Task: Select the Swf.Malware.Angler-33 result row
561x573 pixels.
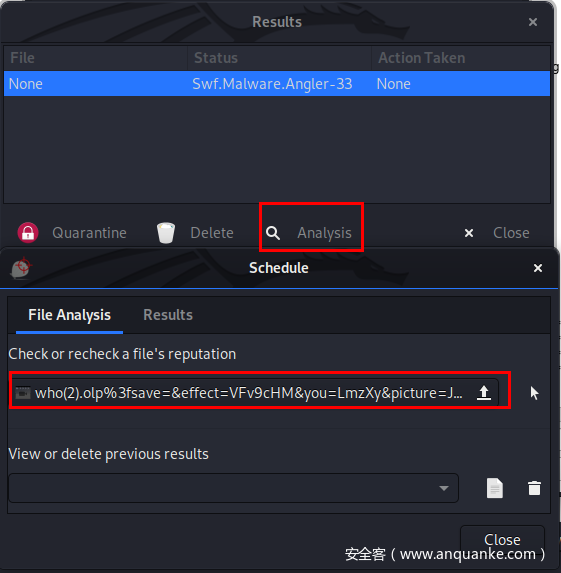Action: click(277, 84)
